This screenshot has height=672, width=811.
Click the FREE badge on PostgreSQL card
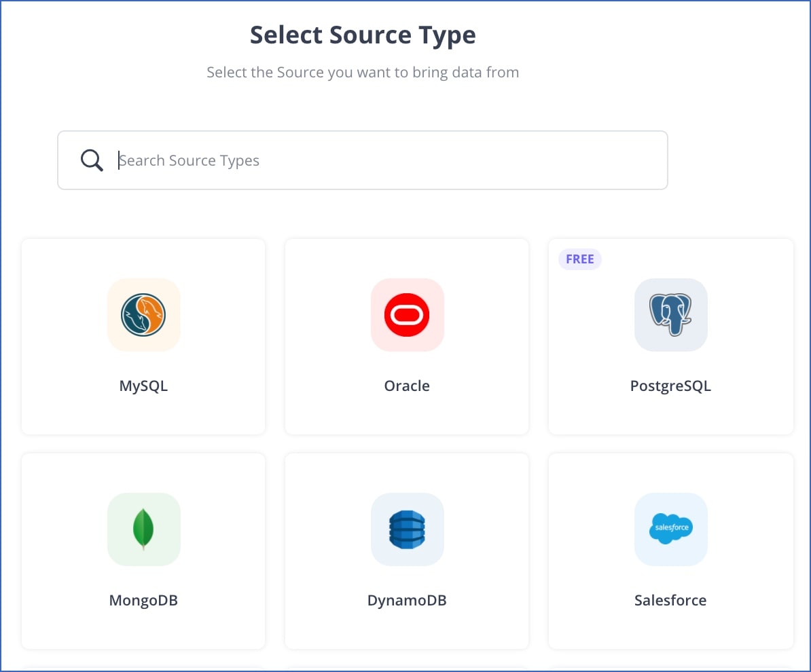pyautogui.click(x=580, y=259)
